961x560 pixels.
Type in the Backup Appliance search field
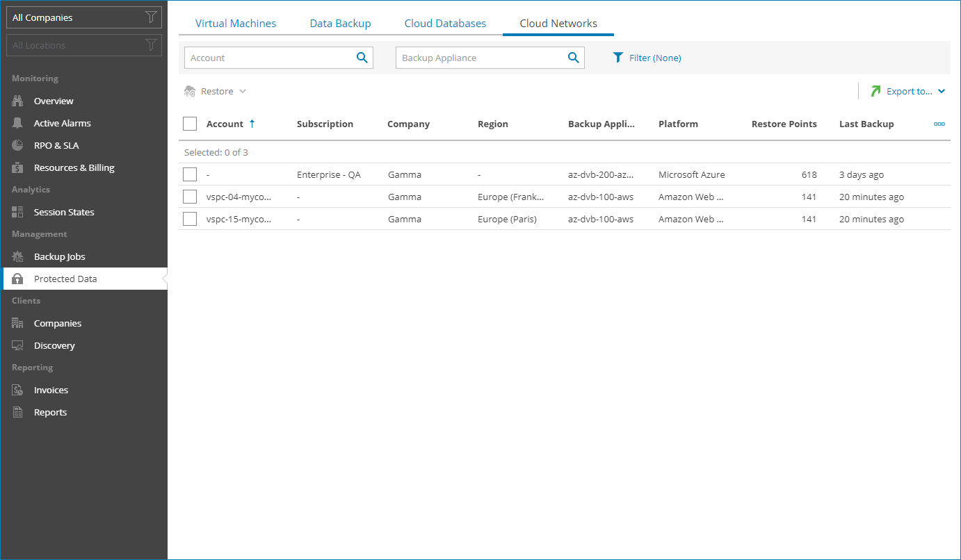pyautogui.click(x=480, y=57)
